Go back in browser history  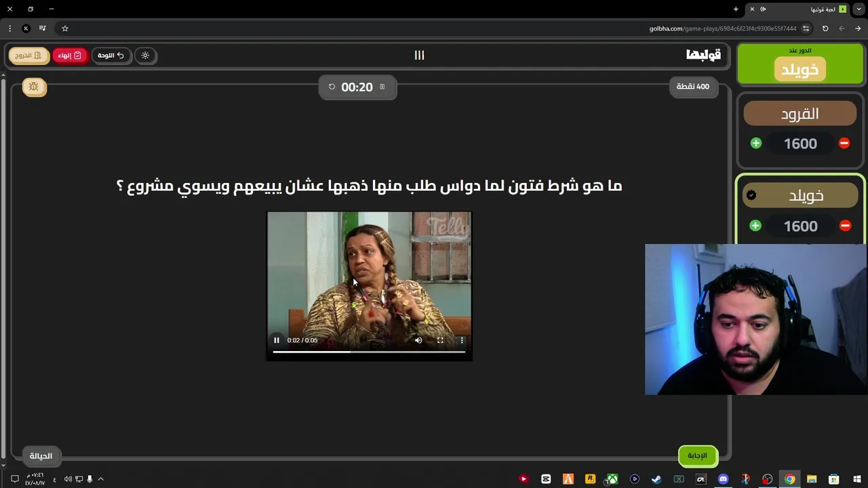click(858, 28)
